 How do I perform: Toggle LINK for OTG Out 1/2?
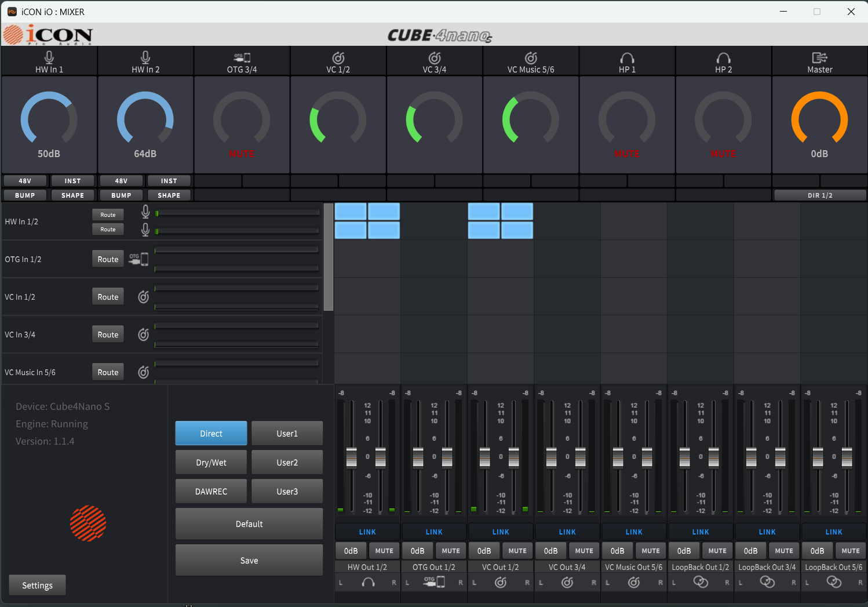point(434,532)
